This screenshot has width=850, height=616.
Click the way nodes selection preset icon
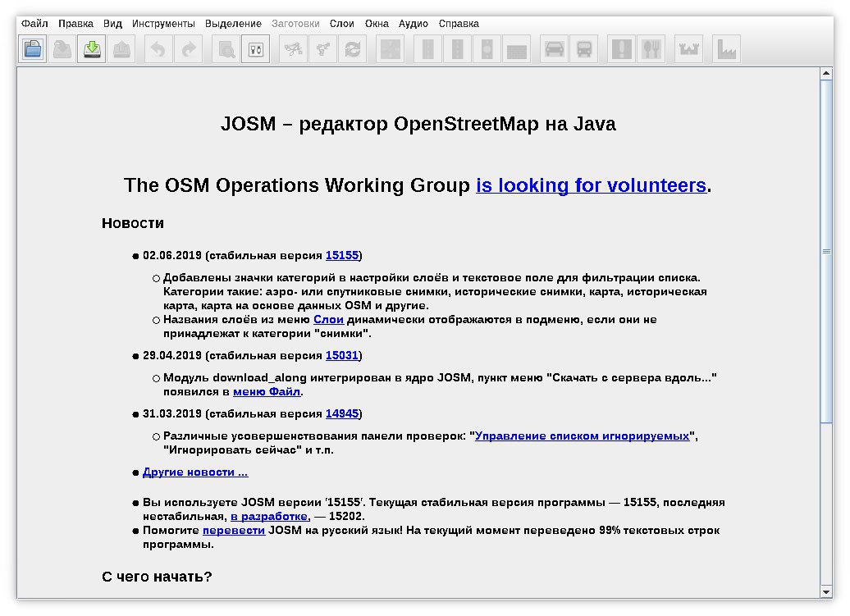click(x=293, y=49)
